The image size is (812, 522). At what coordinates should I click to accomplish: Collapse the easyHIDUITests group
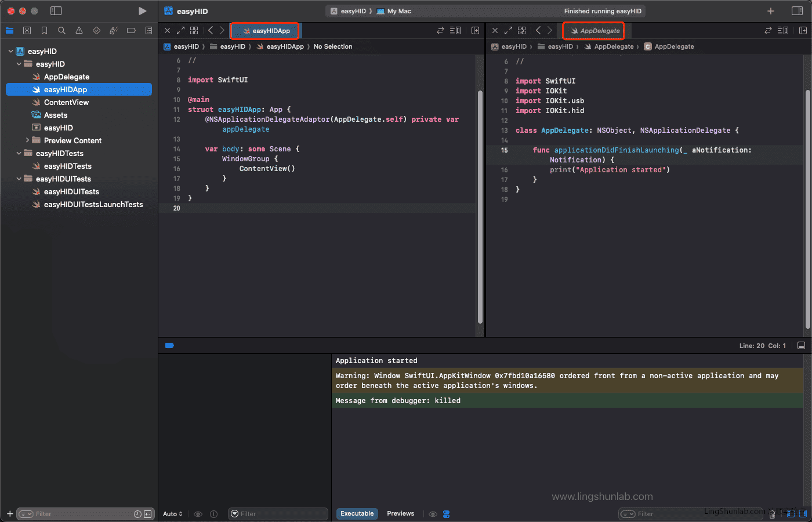coord(19,179)
